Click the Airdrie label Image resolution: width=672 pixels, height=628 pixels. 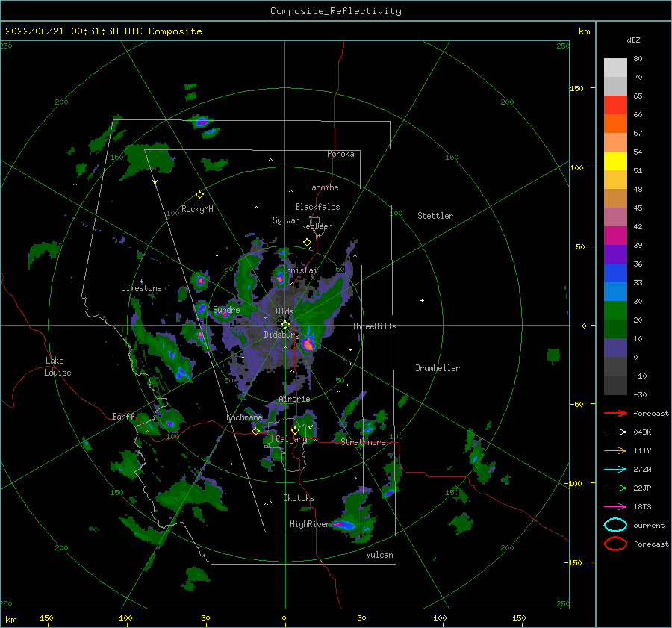point(294,399)
